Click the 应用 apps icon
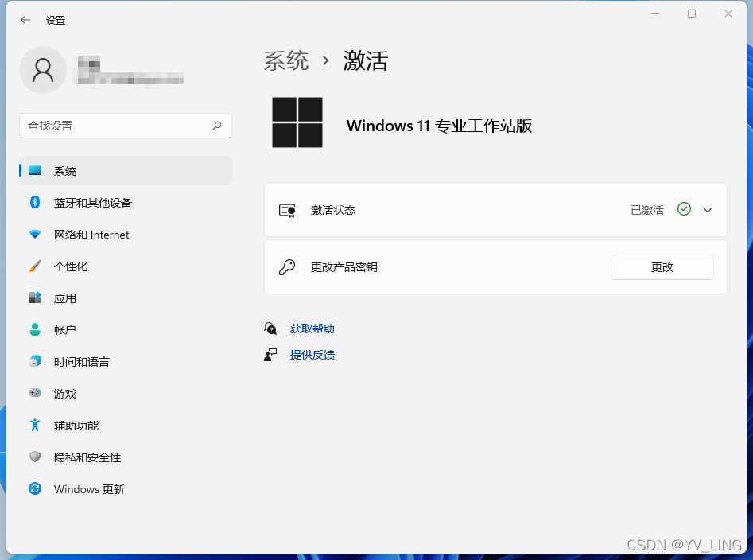 click(x=35, y=297)
